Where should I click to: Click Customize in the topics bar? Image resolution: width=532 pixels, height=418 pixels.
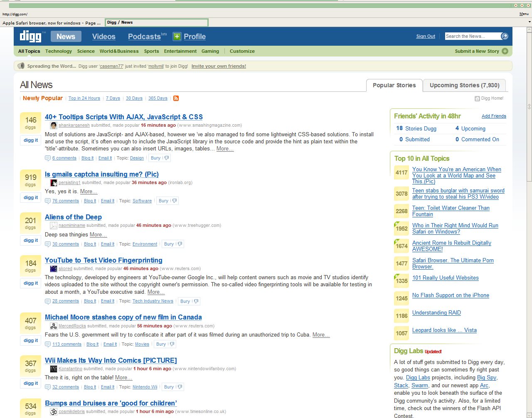tap(242, 51)
